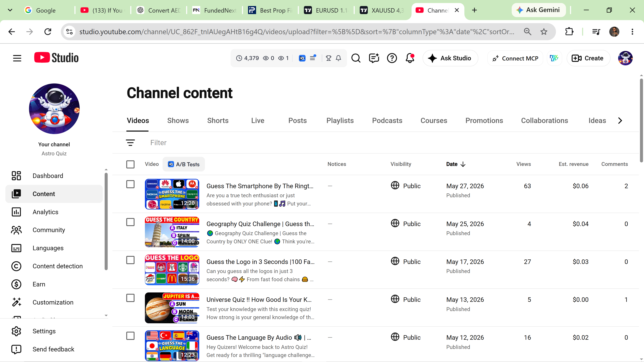Sort by Date column arrow
Viewport: 644px width, 362px height.
pyautogui.click(x=463, y=164)
